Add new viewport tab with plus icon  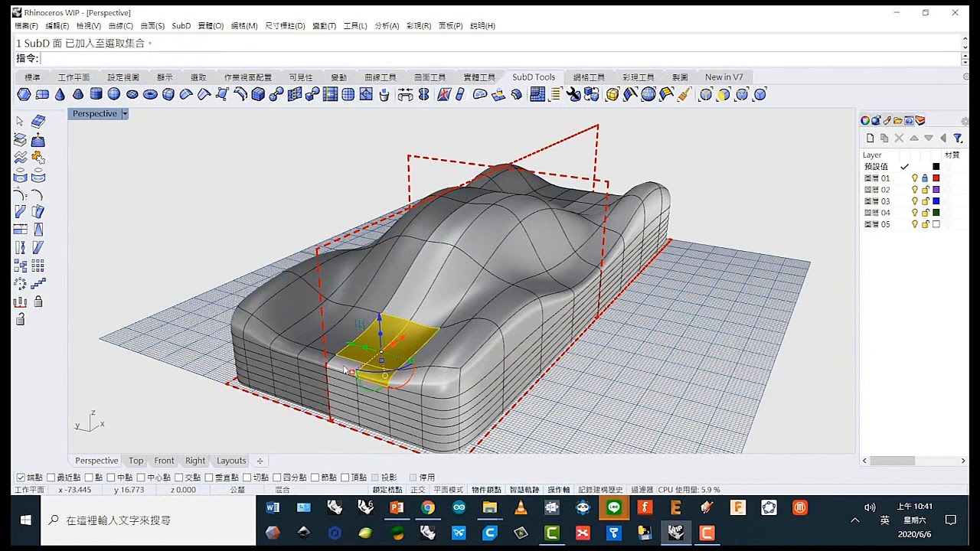pyautogui.click(x=260, y=461)
